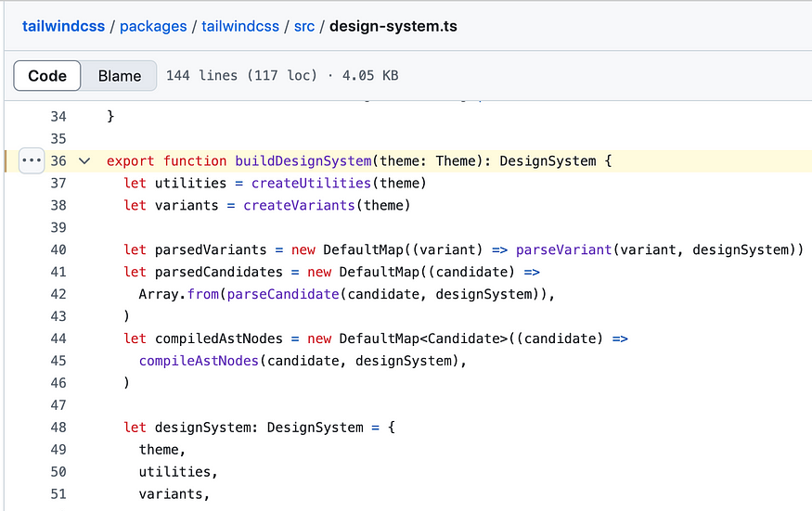The width and height of the screenshot is (812, 511).
Task: Select line number 47
Action: (58, 405)
